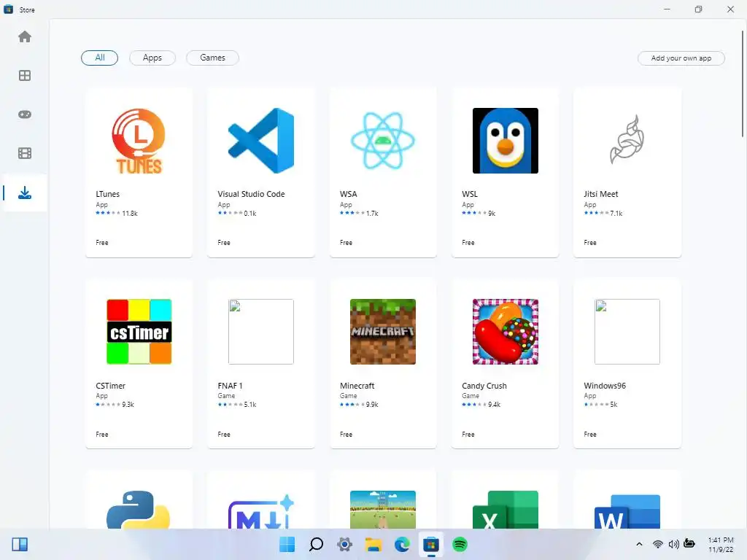The width and height of the screenshot is (747, 560).
Task: Expand the system tray hidden icons chevron
Action: 639,544
